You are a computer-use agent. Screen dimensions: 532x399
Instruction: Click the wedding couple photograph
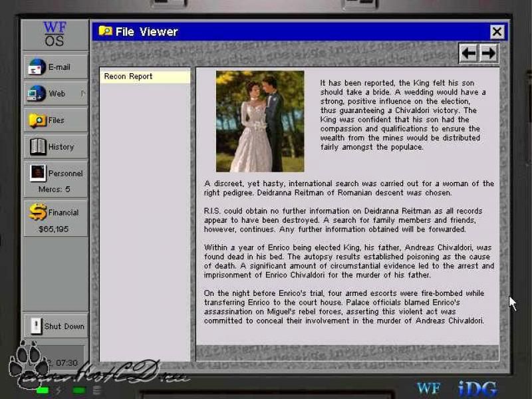[259, 121]
